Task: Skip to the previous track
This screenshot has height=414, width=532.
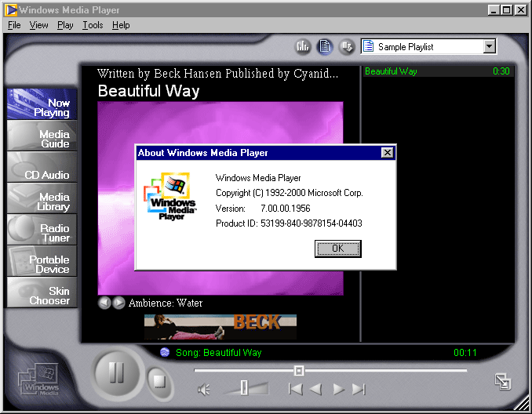Action: (296, 389)
